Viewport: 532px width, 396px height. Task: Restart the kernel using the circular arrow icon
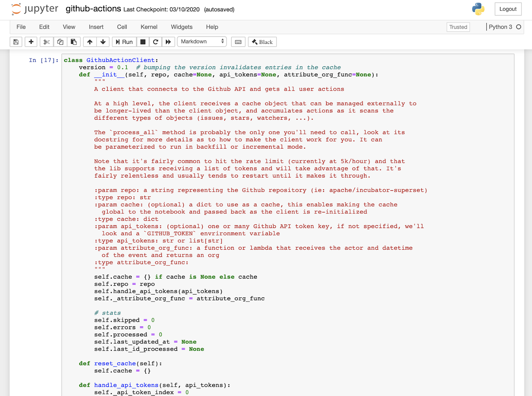point(155,42)
